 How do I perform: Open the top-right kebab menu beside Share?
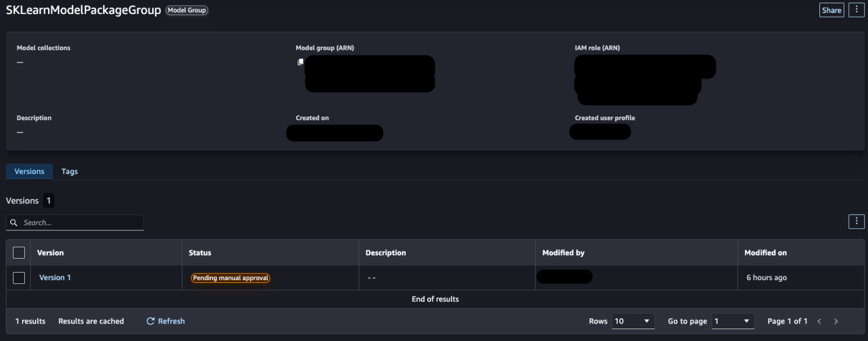coord(856,10)
